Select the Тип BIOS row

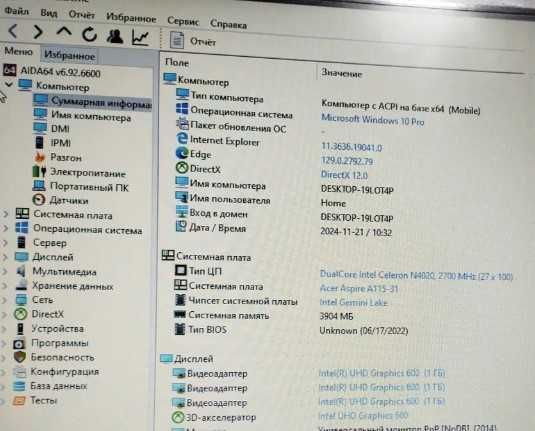(291, 330)
